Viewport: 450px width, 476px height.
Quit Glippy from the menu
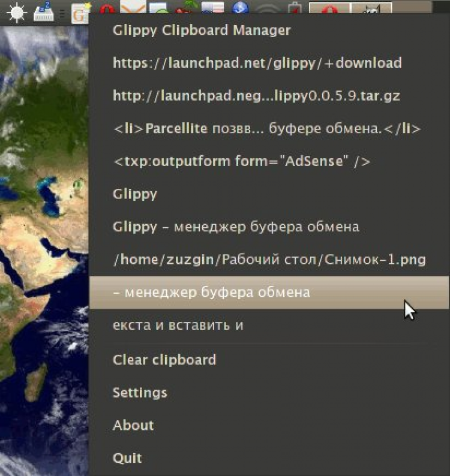(127, 458)
